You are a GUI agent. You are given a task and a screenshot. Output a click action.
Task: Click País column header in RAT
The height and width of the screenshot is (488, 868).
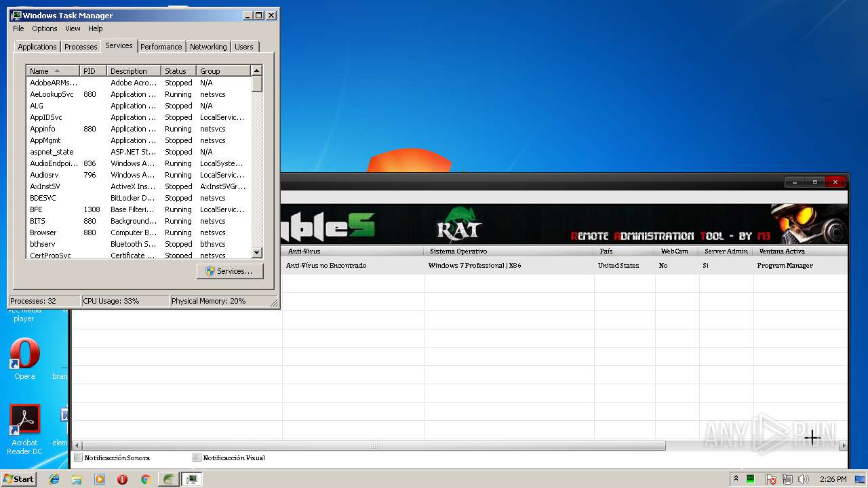click(x=625, y=251)
